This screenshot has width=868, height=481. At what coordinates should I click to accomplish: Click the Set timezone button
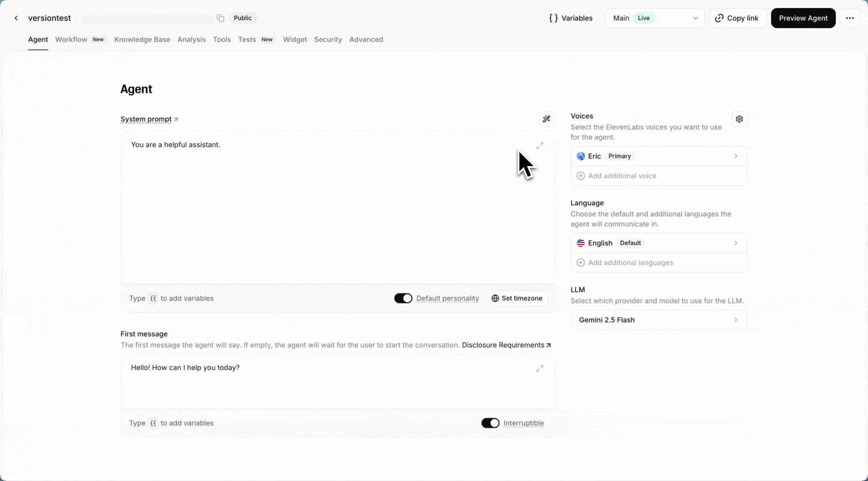coord(517,298)
